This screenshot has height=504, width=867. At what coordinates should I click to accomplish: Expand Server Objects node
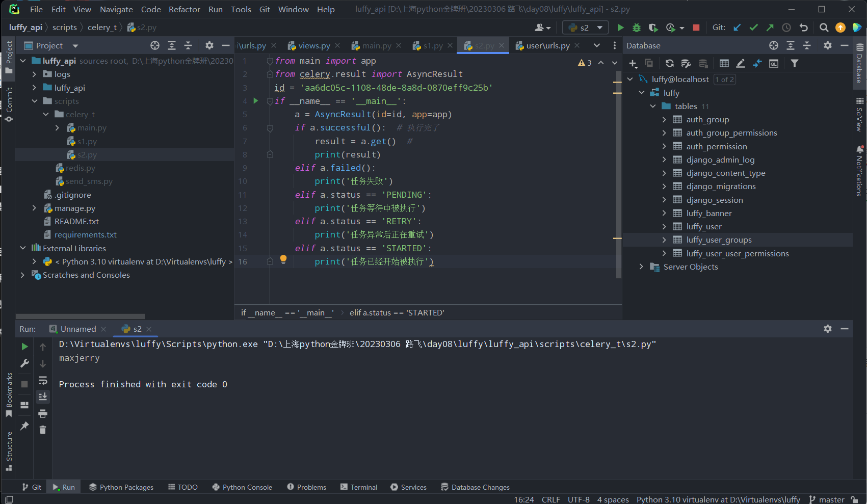coord(642,267)
